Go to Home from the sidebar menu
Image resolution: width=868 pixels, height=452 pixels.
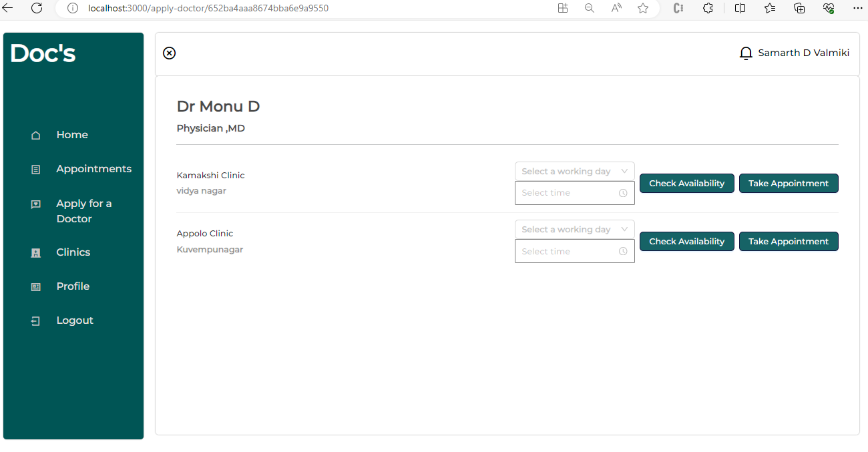click(71, 135)
